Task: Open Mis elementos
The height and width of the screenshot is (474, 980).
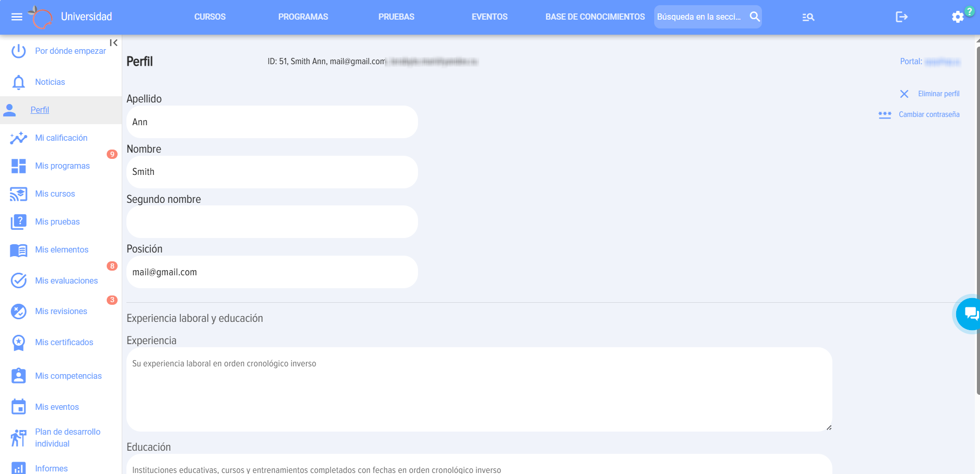Action: 62,250
